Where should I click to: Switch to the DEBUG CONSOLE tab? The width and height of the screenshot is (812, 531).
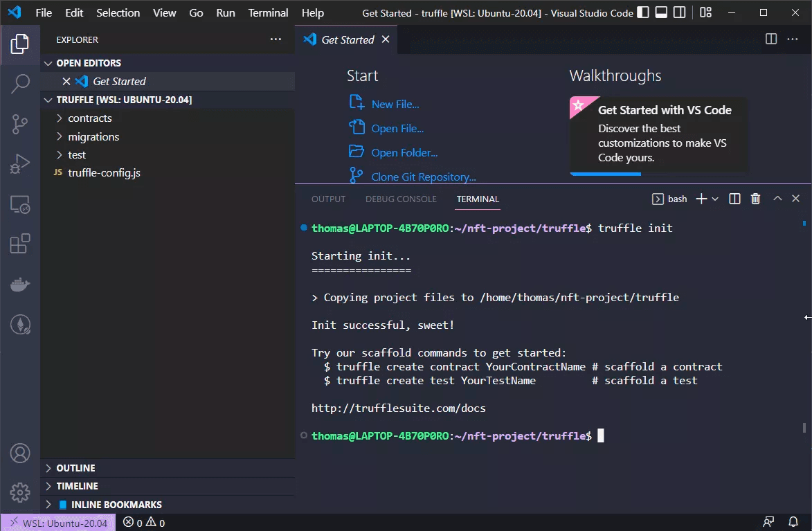tap(401, 199)
